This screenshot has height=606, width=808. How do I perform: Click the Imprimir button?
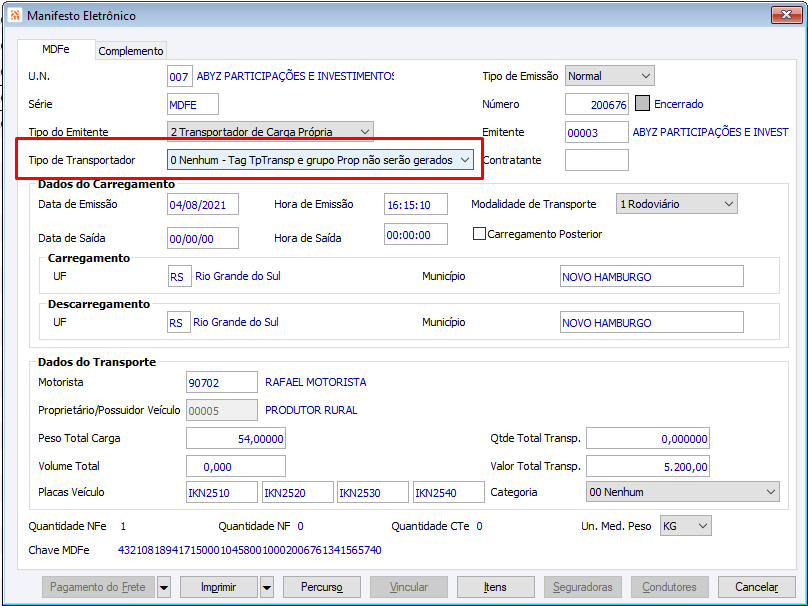pyautogui.click(x=218, y=587)
